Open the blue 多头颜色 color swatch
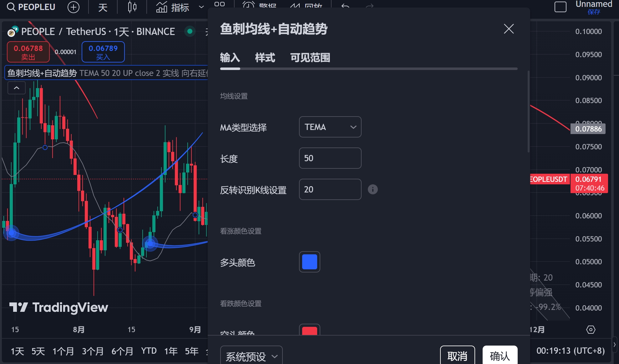Viewport: 619px width, 364px height. click(309, 262)
